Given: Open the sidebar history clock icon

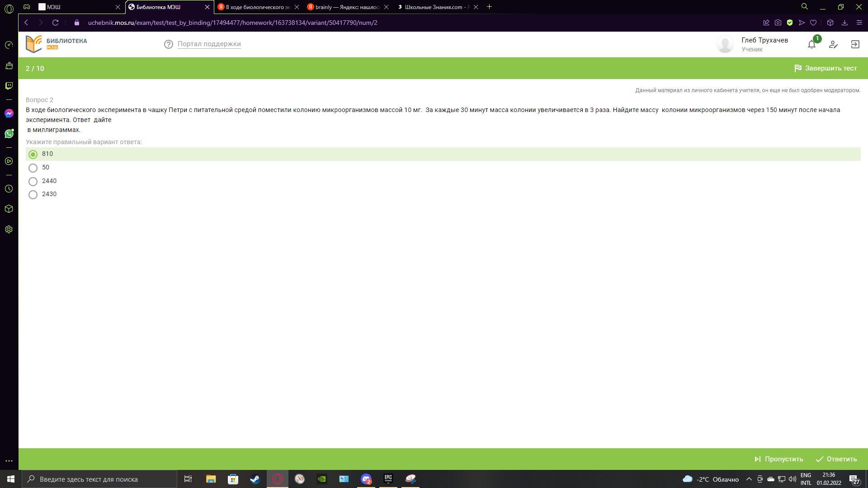Looking at the screenshot, I should coord(9,189).
